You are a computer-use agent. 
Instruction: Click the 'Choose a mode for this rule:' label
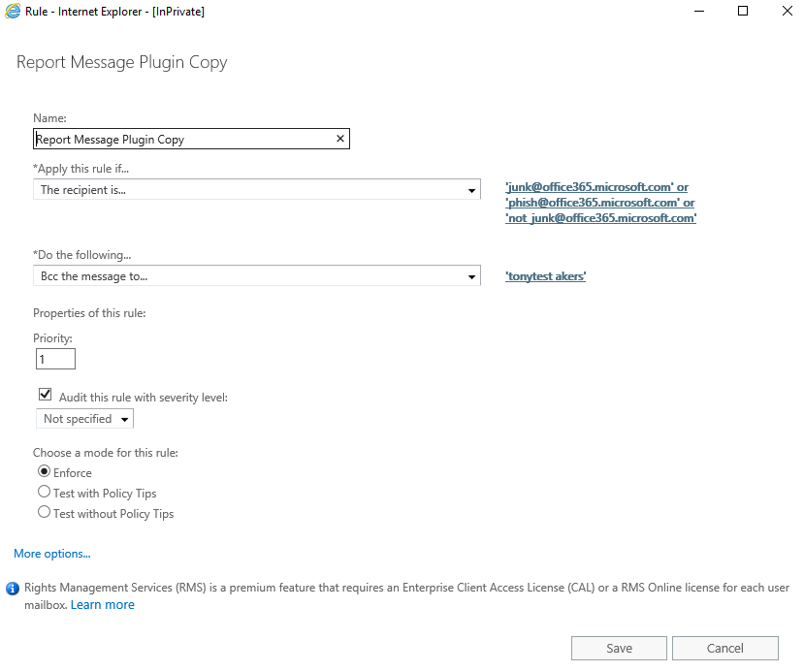(106, 453)
